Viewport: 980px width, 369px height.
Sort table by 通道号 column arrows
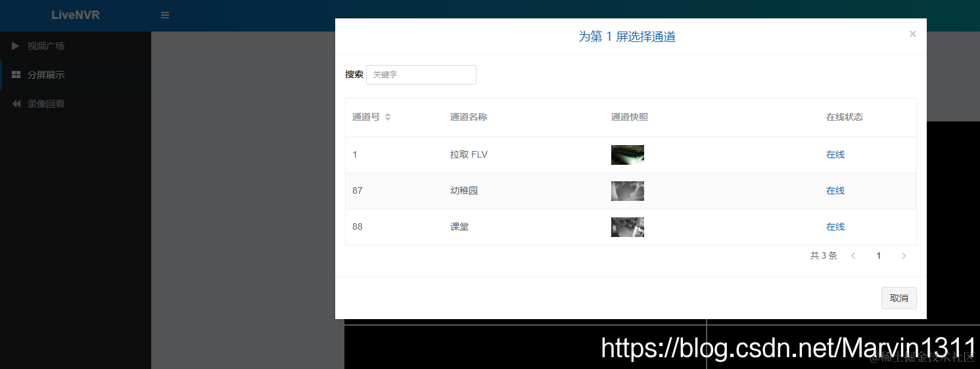point(388,117)
